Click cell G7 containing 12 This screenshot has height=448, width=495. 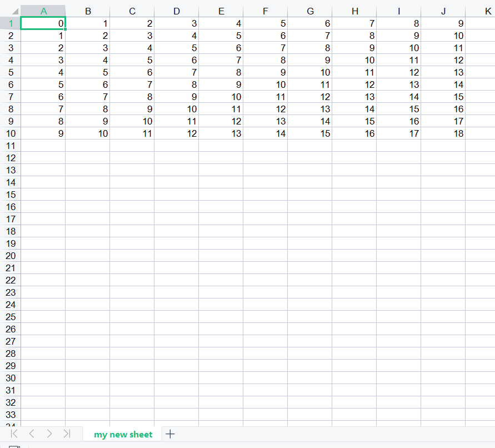coord(310,97)
